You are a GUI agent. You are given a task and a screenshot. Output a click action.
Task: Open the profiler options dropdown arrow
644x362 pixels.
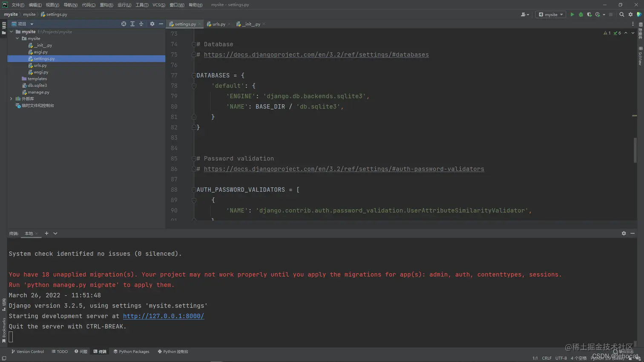tap(604, 14)
